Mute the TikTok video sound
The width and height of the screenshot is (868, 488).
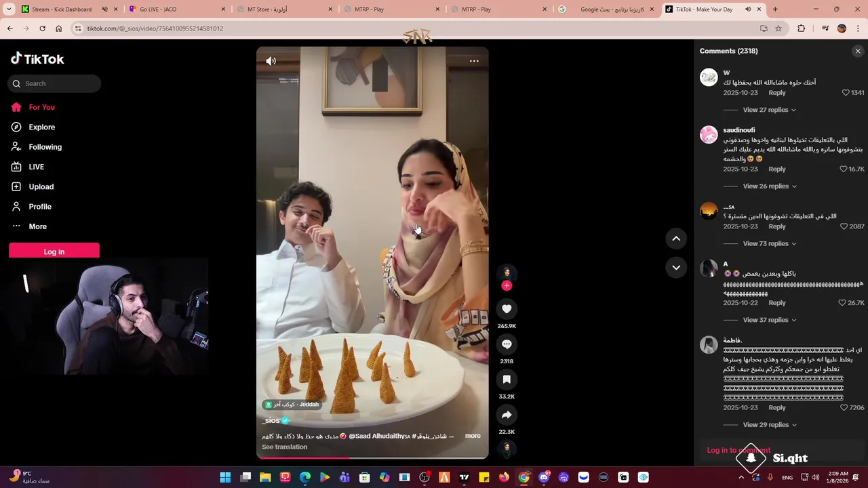pos(271,61)
